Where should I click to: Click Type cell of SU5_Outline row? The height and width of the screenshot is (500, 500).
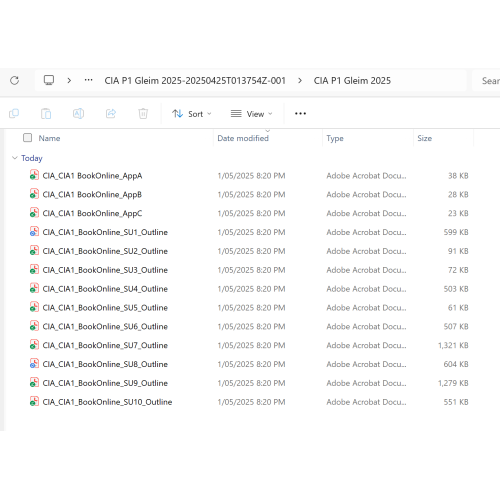pos(366,308)
